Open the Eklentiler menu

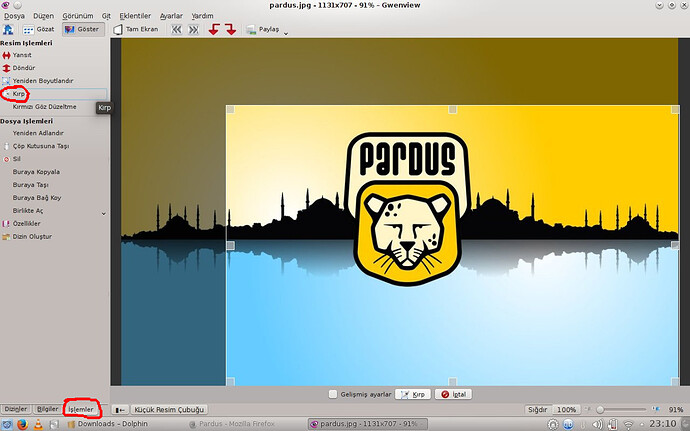[135, 16]
